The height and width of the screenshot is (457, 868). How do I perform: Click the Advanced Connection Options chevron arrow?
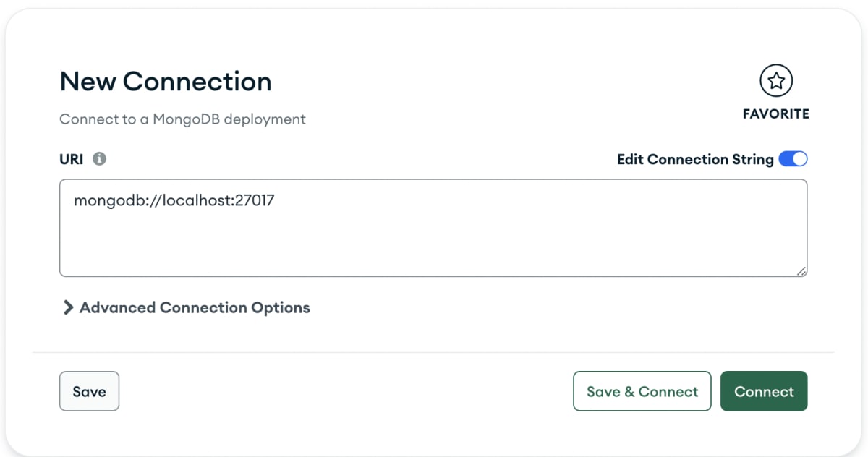pos(68,308)
